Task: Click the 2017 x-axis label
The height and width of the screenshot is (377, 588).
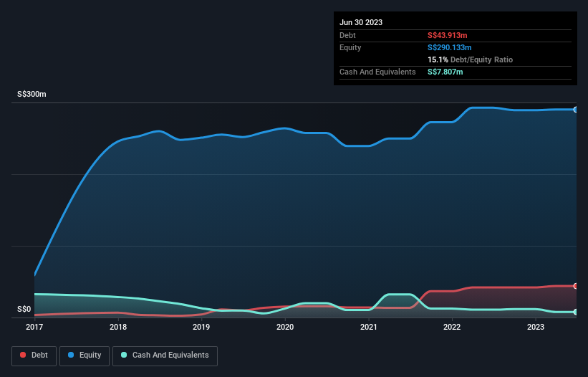Action: coord(34,327)
